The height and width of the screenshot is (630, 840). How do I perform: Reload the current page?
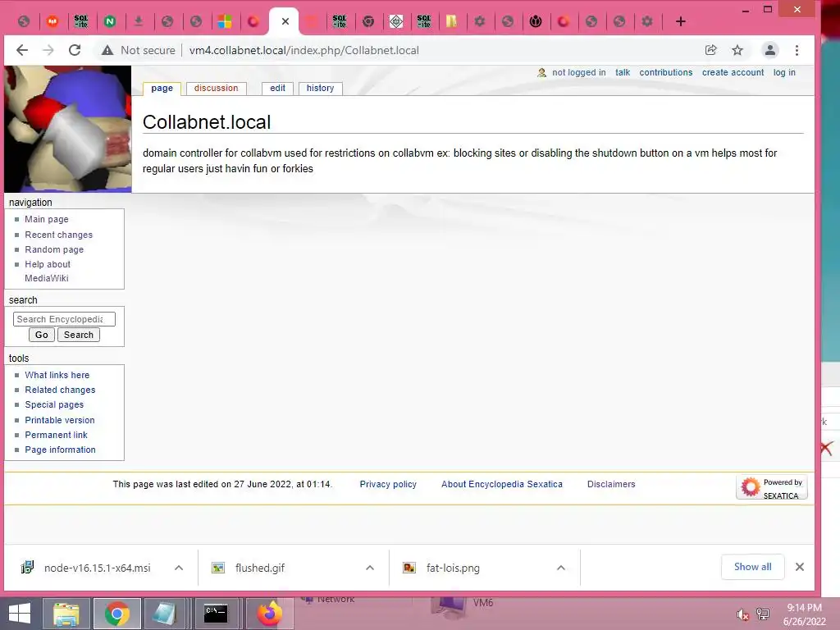coord(75,50)
